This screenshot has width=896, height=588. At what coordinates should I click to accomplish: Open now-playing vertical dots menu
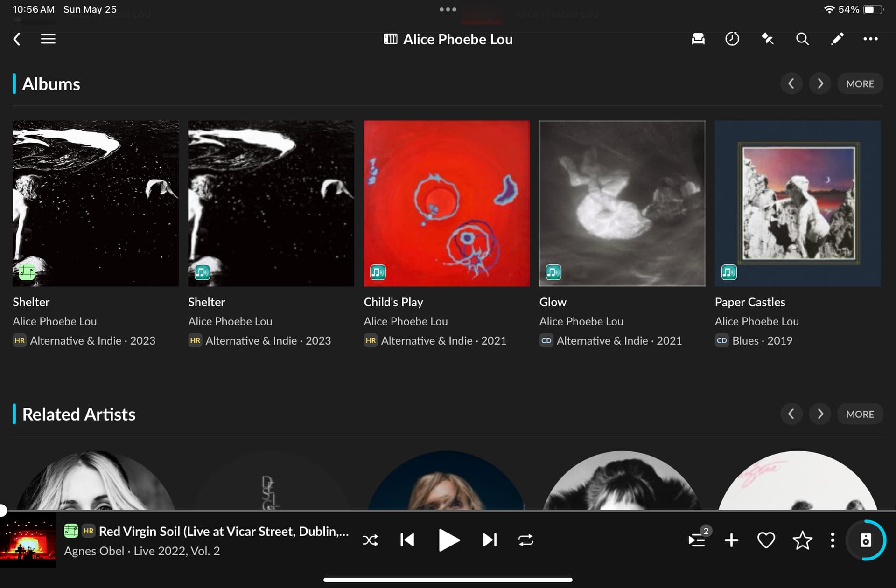(833, 540)
